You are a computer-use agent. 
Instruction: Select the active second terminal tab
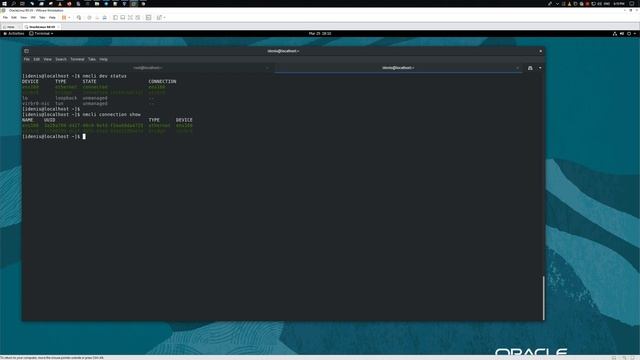tap(398, 68)
